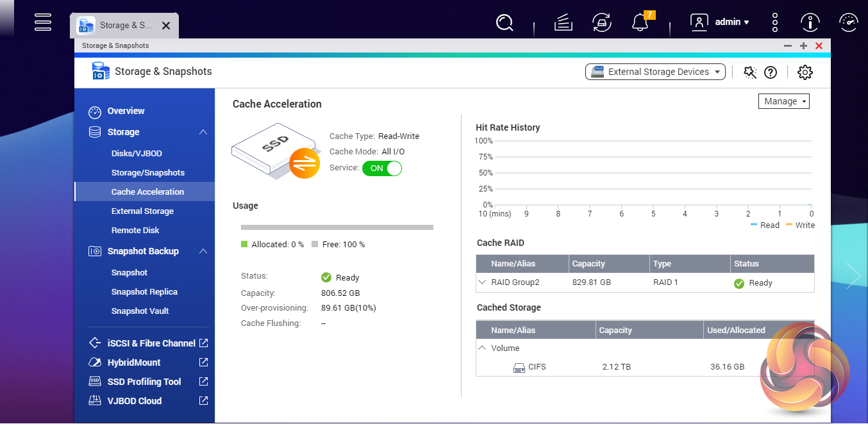Open Storage & Snapshots settings gear
The image size is (868, 424).
pyautogui.click(x=805, y=72)
